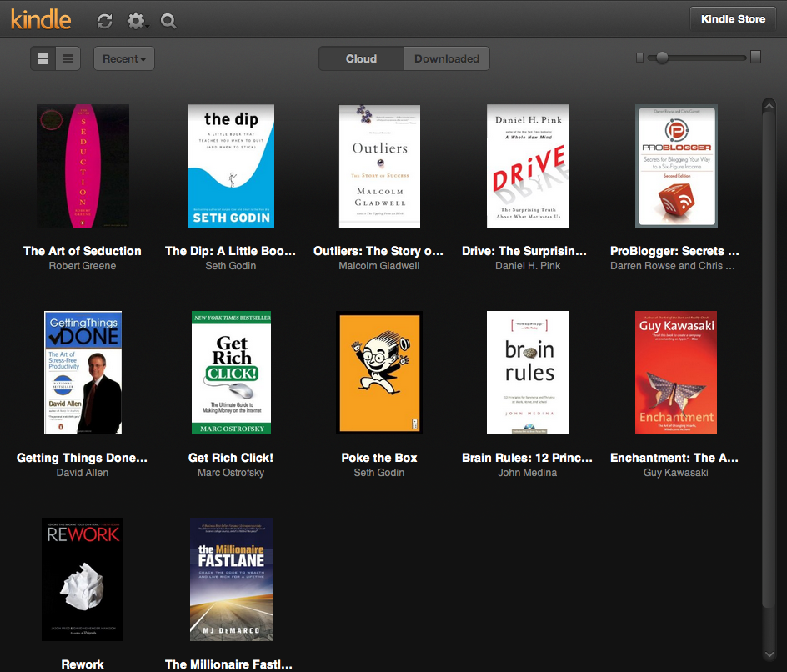Open The Art of Seduction cover
This screenshot has width=787, height=672.
83,166
